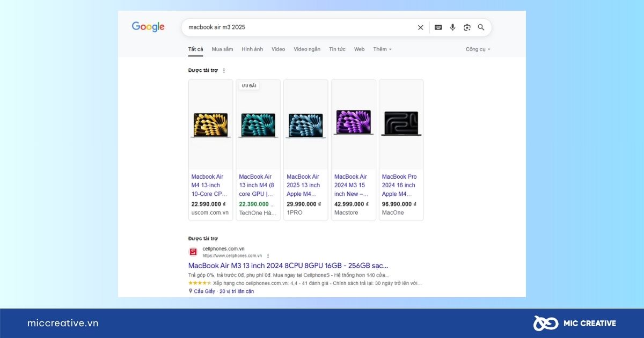Screen dimensions: 644x338
Task: Open the black MacBook Pro 2024 product image
Action: pyautogui.click(x=401, y=123)
